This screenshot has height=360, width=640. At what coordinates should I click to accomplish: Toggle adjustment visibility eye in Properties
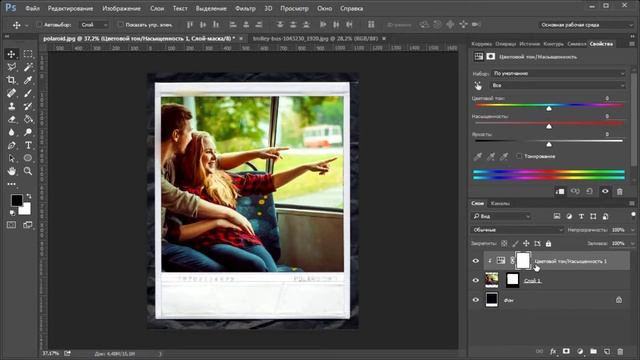(605, 191)
